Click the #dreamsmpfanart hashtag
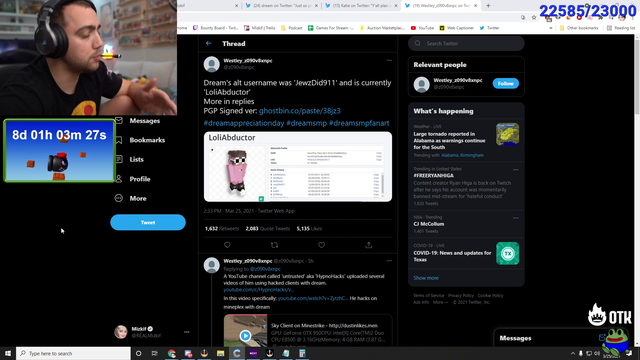 tap(359, 123)
